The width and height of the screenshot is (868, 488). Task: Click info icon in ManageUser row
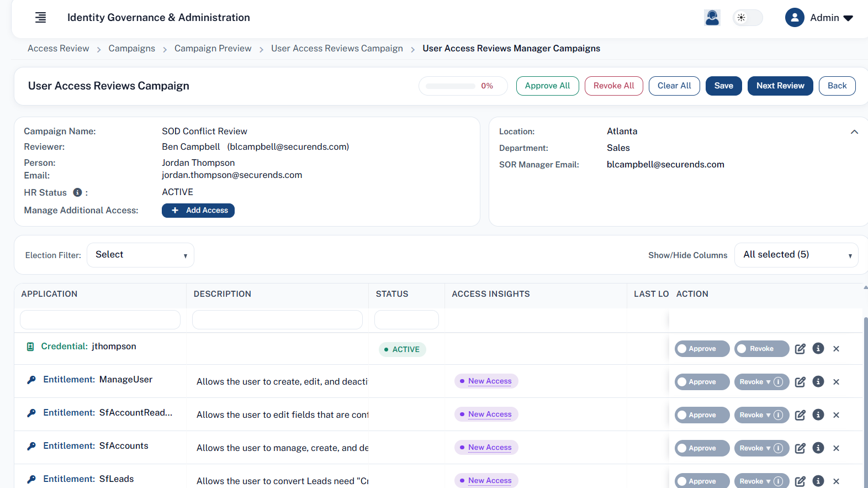818,381
